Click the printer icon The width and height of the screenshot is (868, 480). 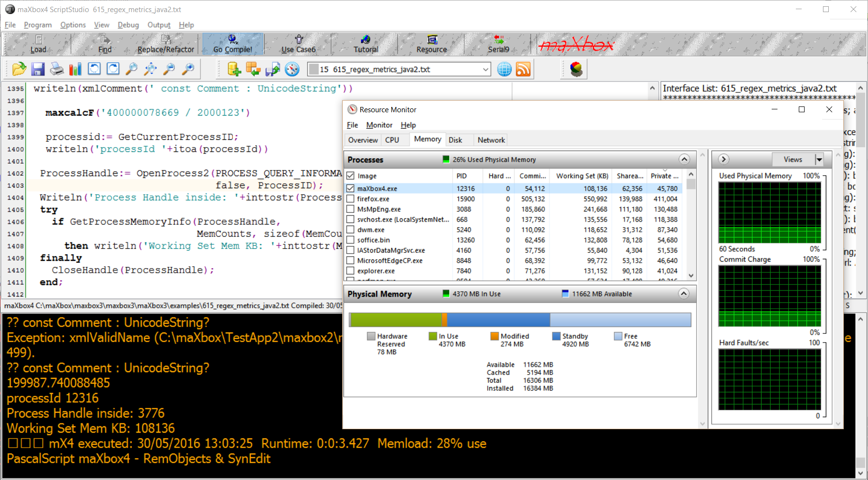coord(57,69)
